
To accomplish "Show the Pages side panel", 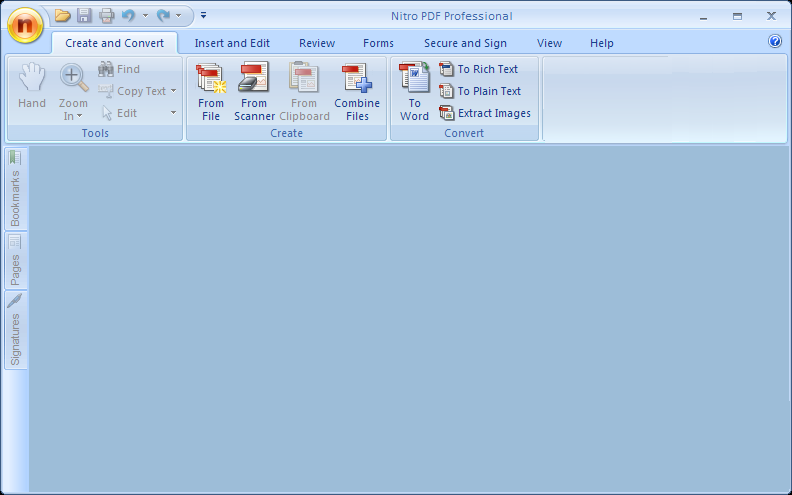I will point(16,261).
